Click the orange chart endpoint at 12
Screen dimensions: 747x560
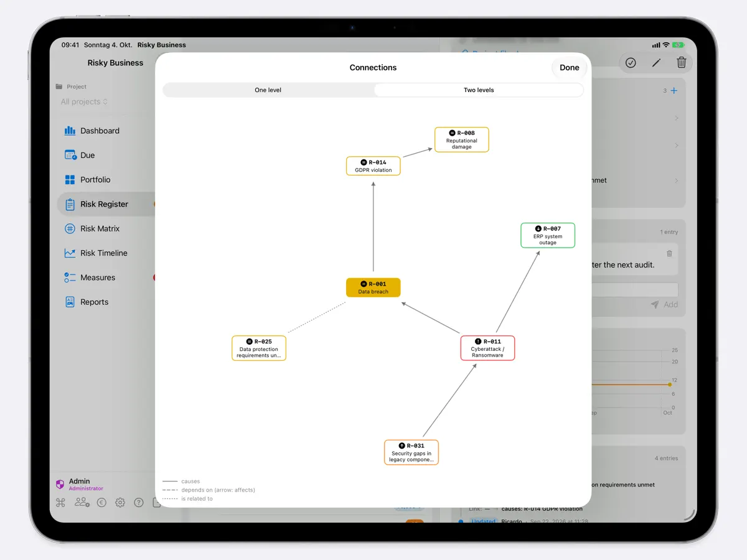tap(670, 385)
